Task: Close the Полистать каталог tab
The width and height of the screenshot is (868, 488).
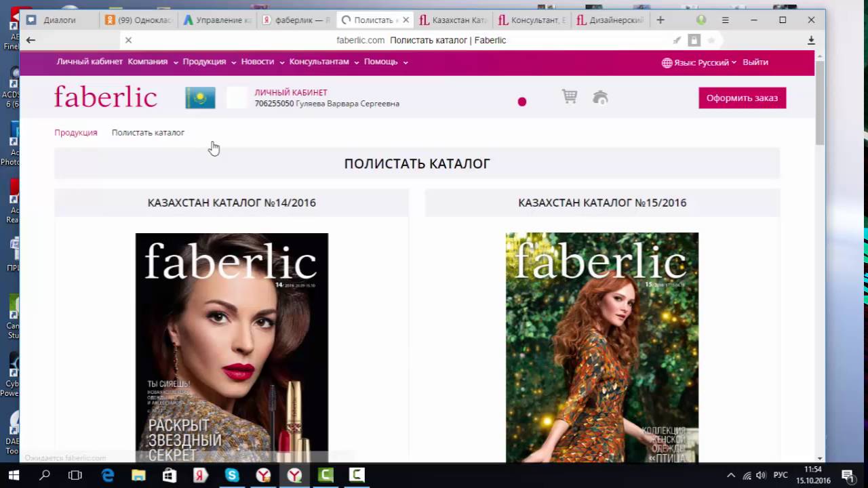Action: [x=406, y=20]
